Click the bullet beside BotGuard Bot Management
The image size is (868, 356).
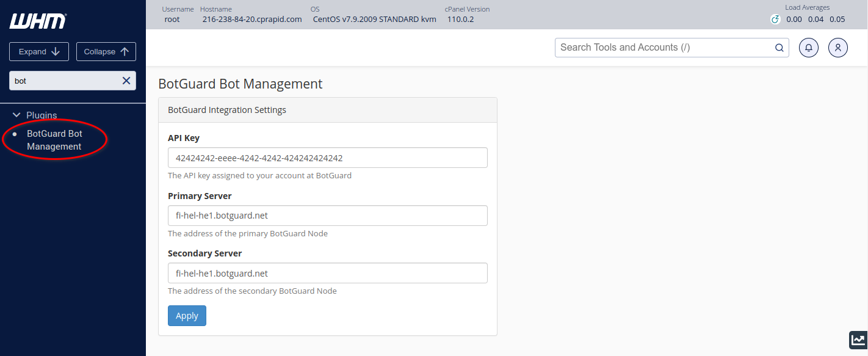point(15,134)
